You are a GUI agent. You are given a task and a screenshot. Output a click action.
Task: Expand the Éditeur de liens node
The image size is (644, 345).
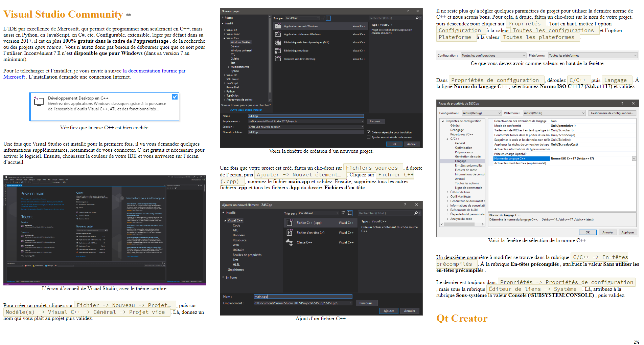pos(447,192)
